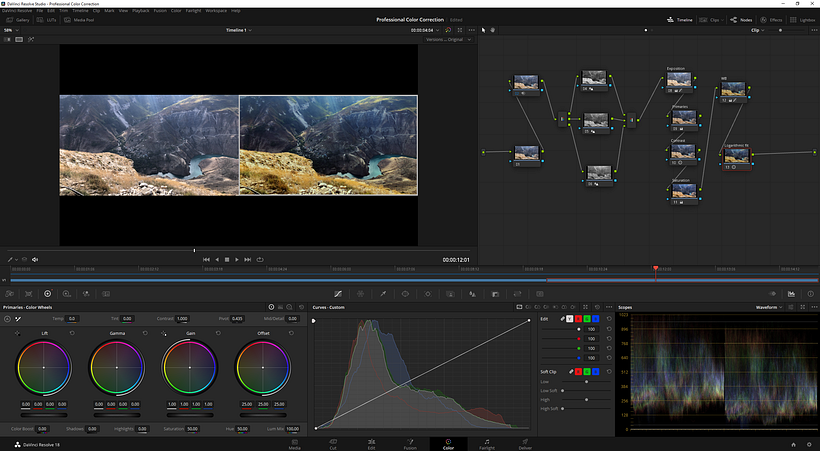Image resolution: width=820 pixels, height=451 pixels.
Task: Open the Magic Mask palette
Action: (450, 294)
